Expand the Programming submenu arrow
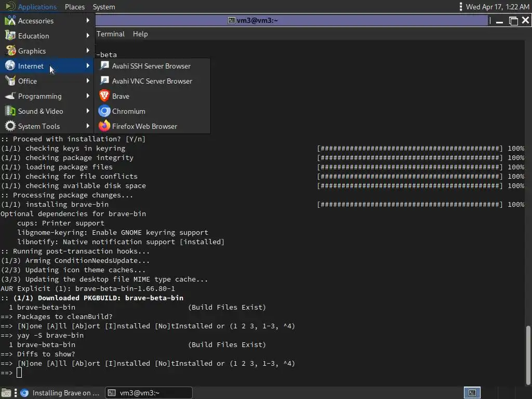Viewport: 532px width, 399px height. click(x=88, y=96)
